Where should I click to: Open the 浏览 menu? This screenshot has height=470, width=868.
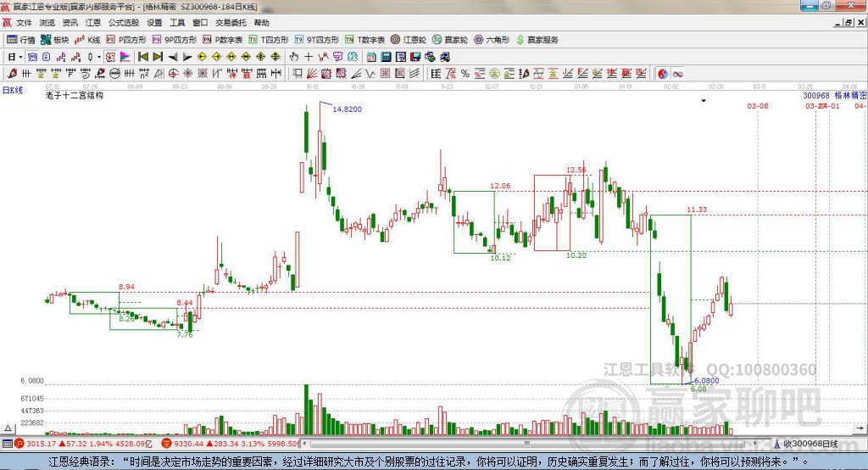pos(47,23)
